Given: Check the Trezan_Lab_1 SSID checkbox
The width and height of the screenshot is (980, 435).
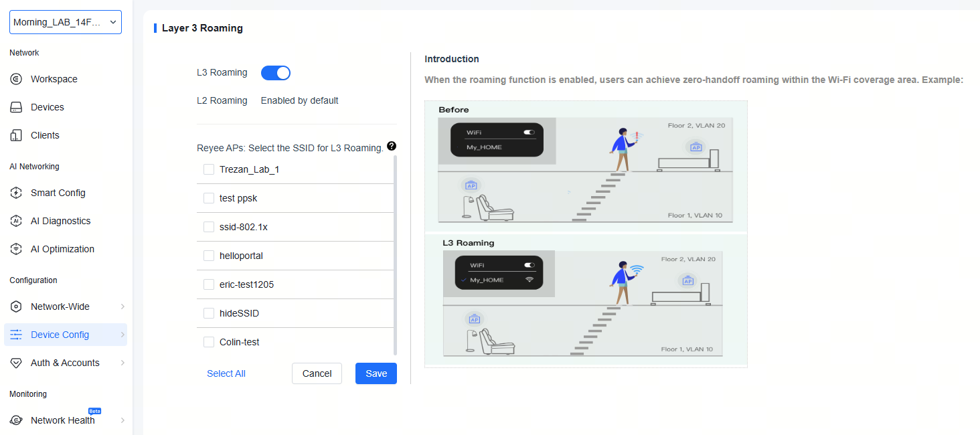Looking at the screenshot, I should pos(209,169).
